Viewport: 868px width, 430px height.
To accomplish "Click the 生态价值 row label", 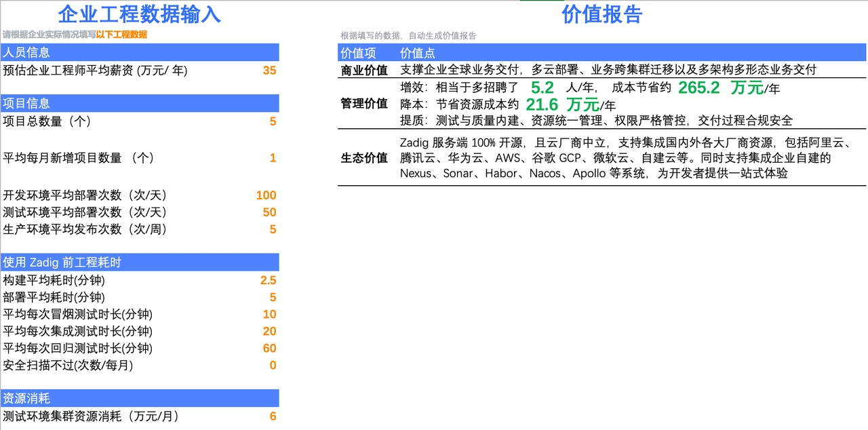I will tap(364, 158).
